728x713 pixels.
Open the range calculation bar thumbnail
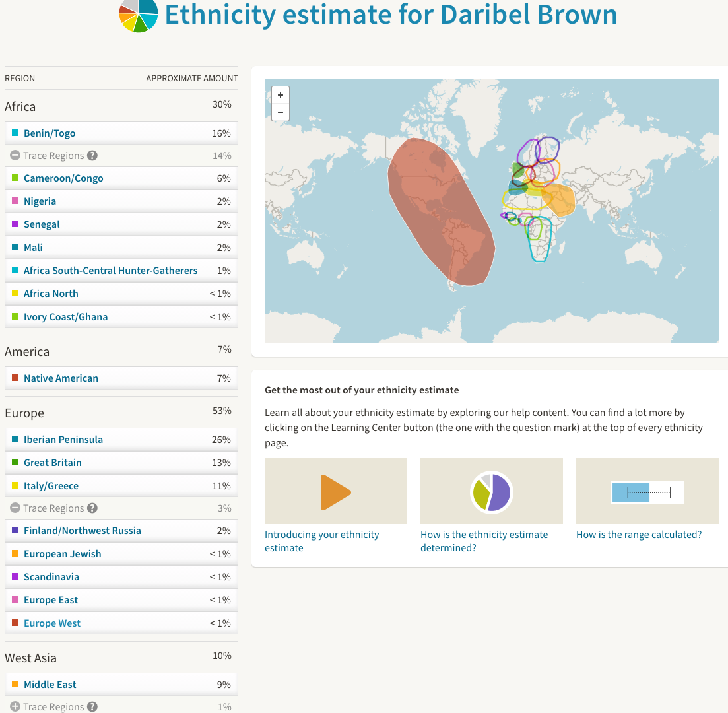pyautogui.click(x=647, y=492)
